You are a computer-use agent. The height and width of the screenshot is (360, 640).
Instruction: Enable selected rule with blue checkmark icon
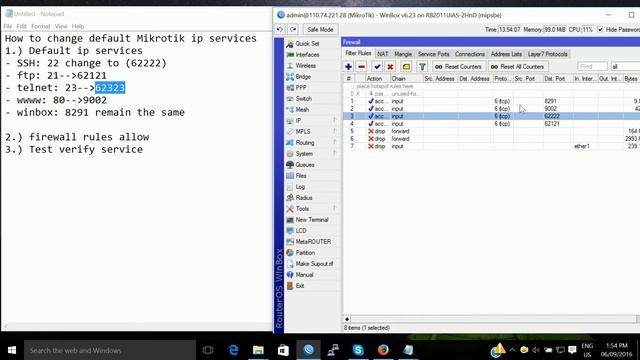[x=377, y=67]
